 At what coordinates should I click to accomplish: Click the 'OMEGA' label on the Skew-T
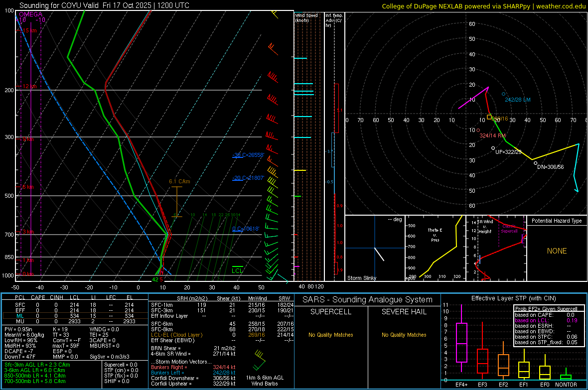[x=30, y=14]
